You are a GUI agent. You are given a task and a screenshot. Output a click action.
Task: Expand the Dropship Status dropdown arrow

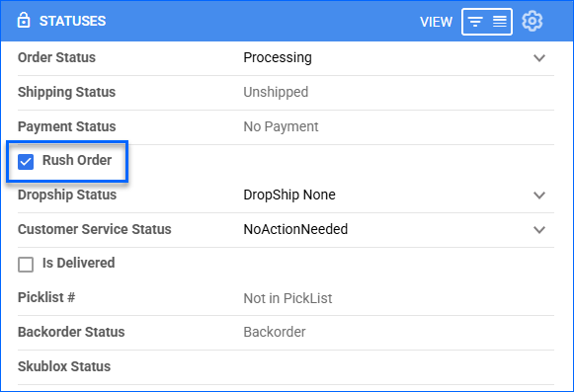[x=539, y=196]
